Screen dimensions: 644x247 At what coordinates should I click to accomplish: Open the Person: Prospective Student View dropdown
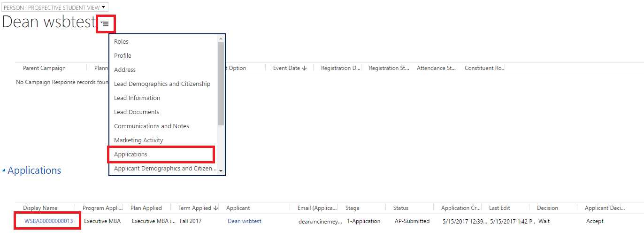(x=55, y=8)
